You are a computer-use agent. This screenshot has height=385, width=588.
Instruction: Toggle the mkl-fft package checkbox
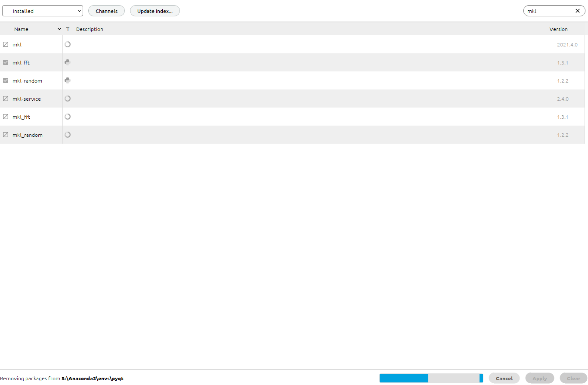coord(6,62)
